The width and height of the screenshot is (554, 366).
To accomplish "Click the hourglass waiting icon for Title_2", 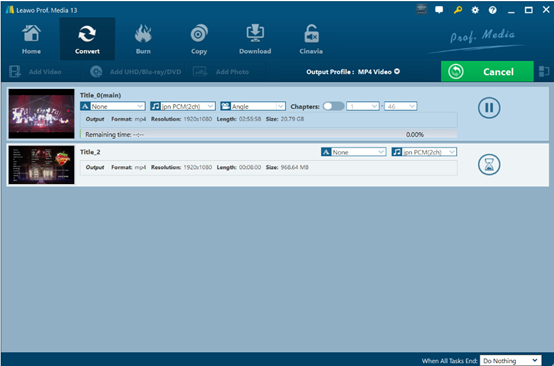I will (489, 164).
